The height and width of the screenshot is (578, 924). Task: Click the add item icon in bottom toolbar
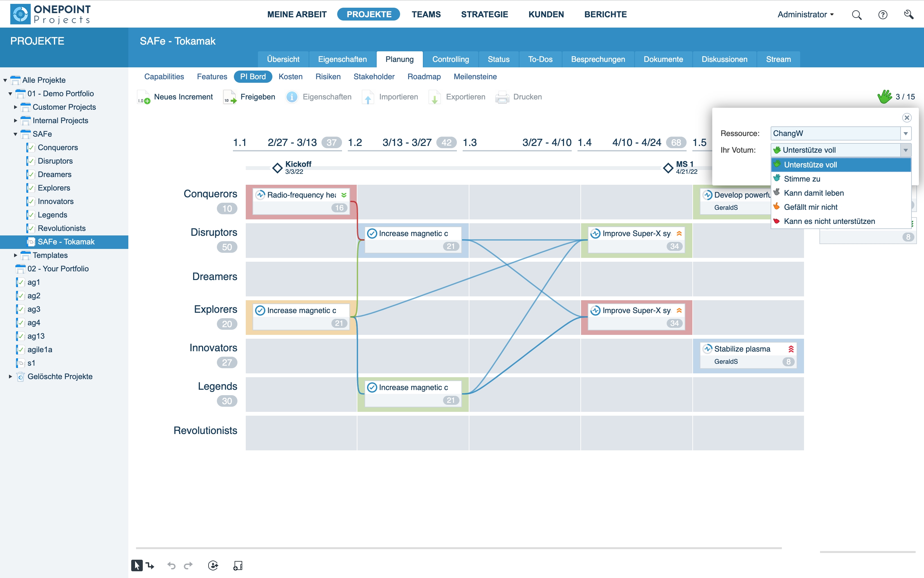(x=238, y=565)
